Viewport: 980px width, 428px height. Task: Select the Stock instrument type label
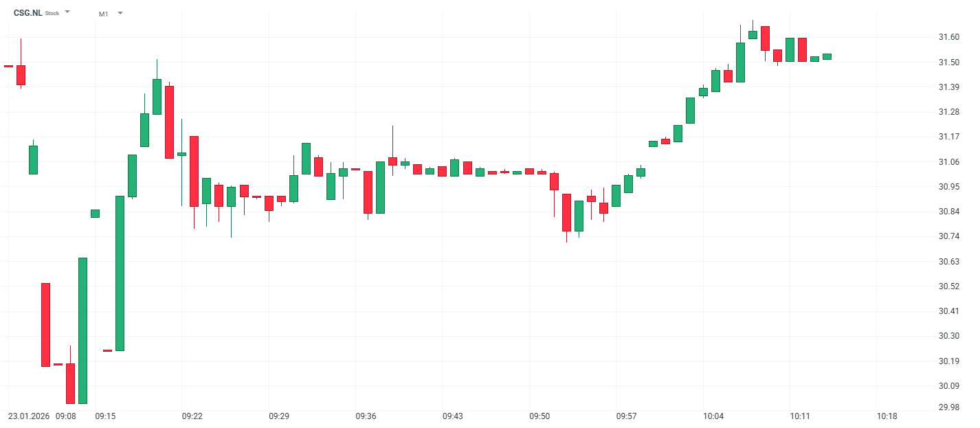(52, 14)
